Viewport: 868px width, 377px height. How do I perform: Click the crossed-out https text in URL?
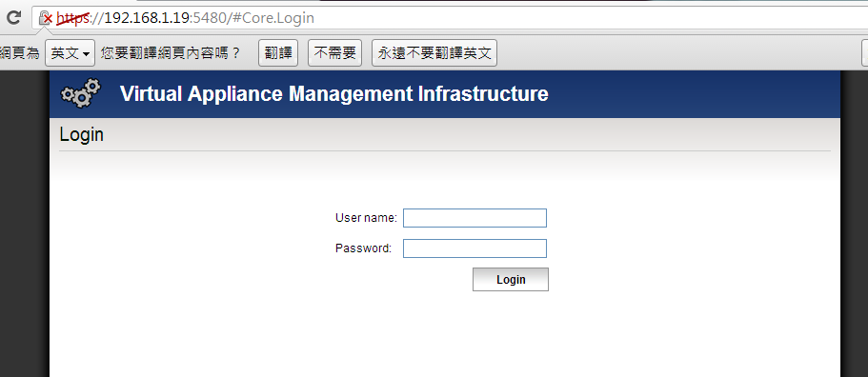[72, 18]
